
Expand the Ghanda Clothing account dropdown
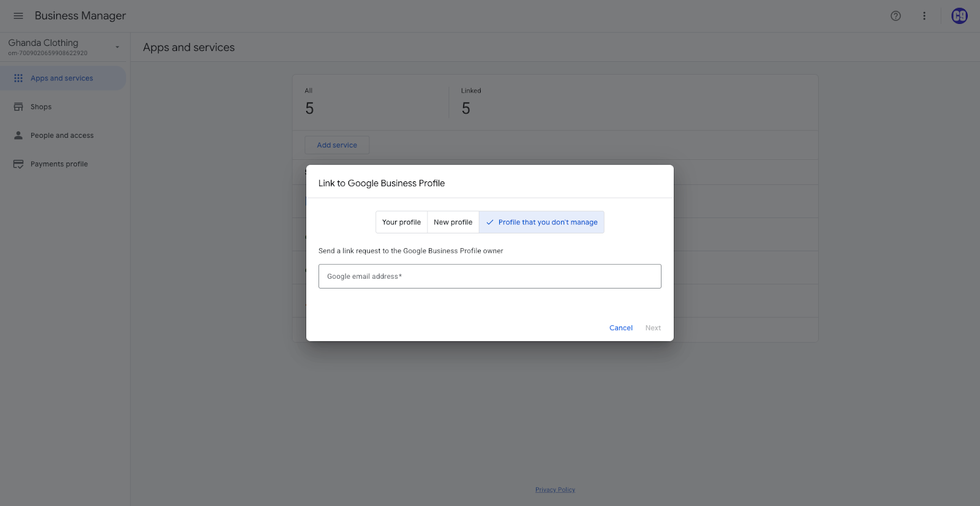(117, 47)
